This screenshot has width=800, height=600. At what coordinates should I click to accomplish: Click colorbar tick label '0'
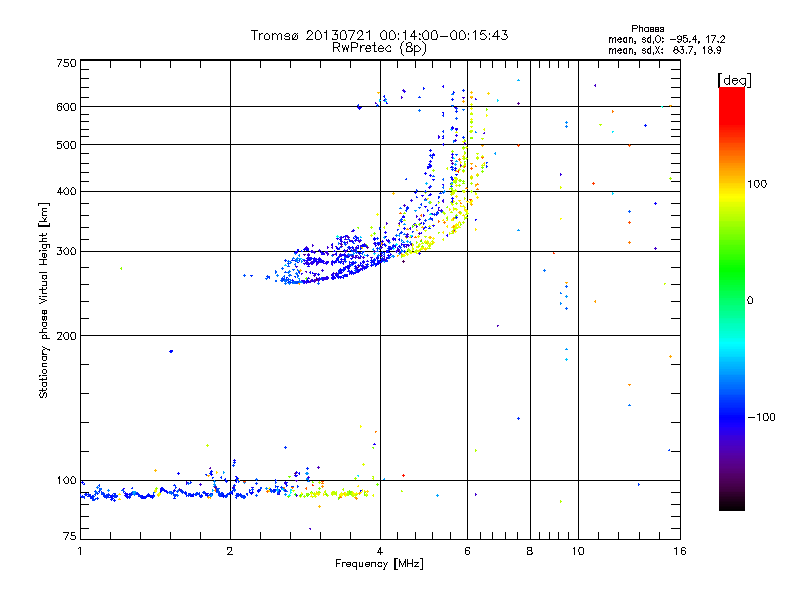click(x=750, y=301)
